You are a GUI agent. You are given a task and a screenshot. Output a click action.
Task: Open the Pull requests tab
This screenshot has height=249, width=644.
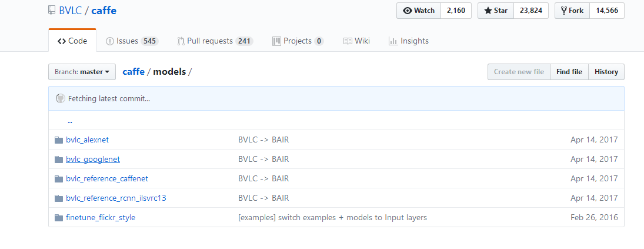(x=215, y=41)
